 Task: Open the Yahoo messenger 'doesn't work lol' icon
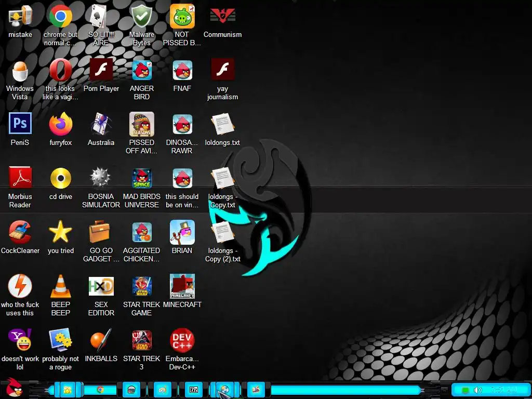pos(20,340)
